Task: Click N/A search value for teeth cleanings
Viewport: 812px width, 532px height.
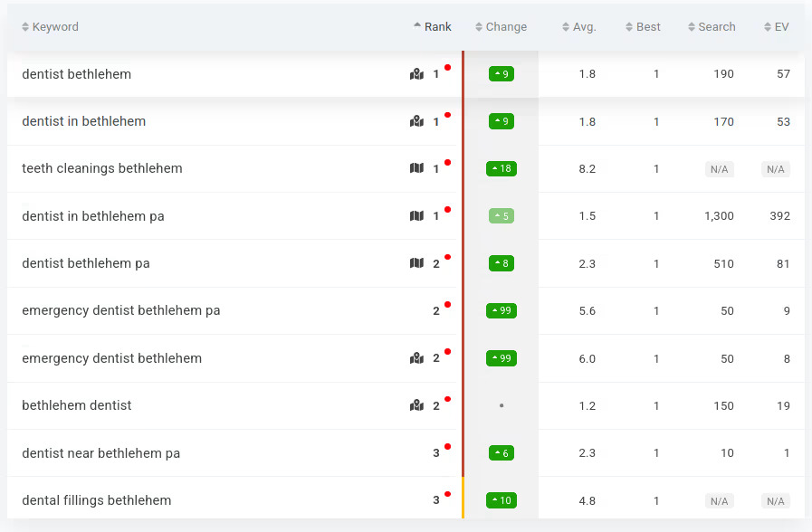Action: (x=719, y=169)
